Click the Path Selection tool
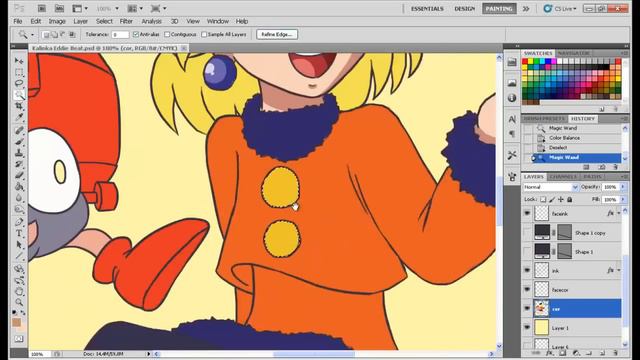The height and width of the screenshot is (360, 640). [x=19, y=245]
